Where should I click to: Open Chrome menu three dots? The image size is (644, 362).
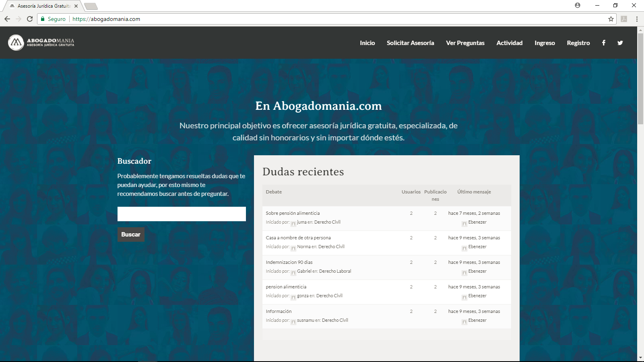click(637, 19)
